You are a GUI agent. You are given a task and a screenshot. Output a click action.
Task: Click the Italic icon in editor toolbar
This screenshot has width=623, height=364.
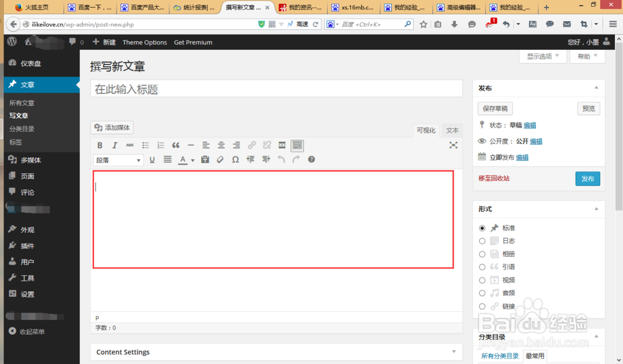pyautogui.click(x=115, y=145)
